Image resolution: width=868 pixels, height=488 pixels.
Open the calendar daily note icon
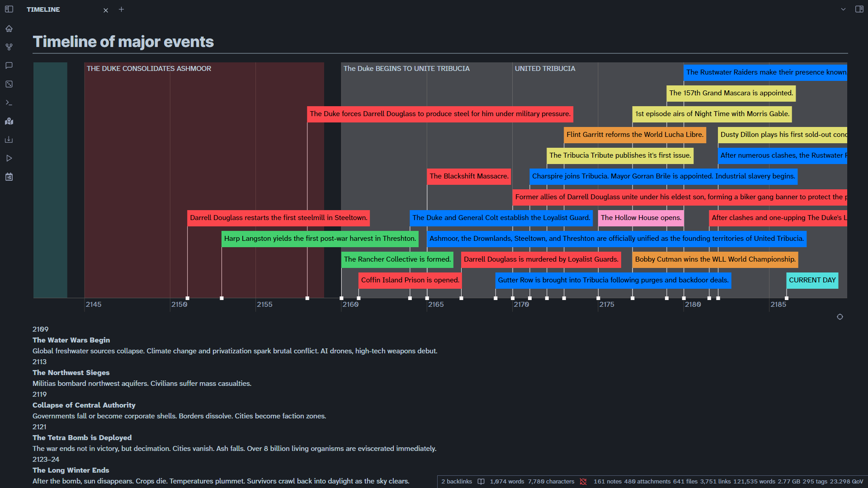pyautogui.click(x=9, y=177)
